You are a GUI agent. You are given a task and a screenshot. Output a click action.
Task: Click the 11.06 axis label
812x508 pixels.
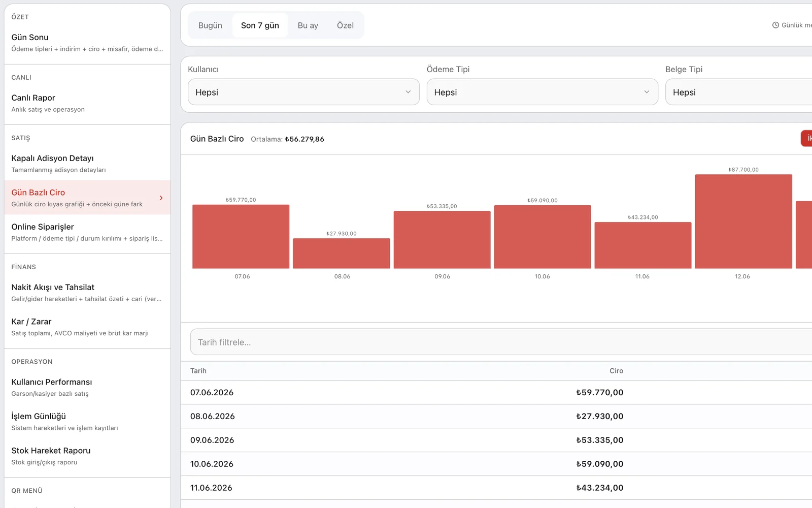coord(642,276)
